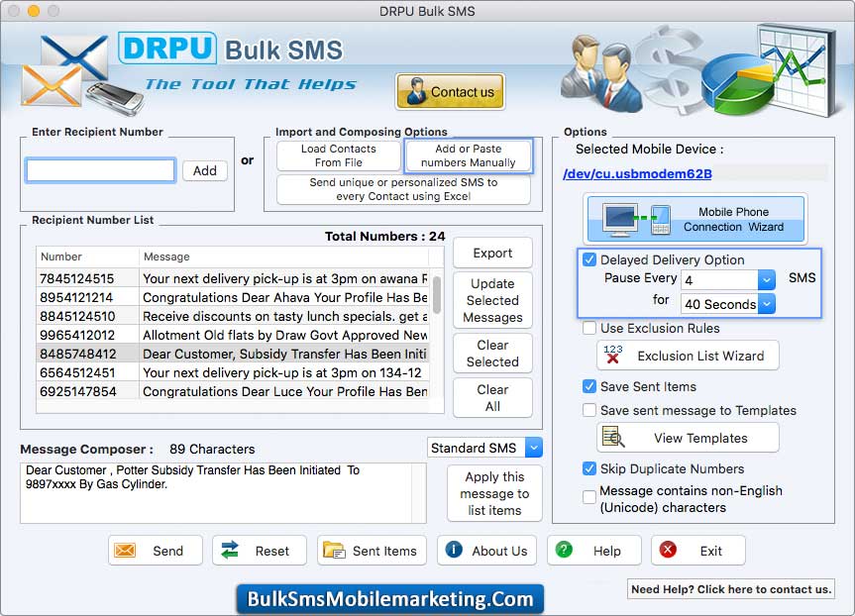Click the Sent Items folder icon

[x=334, y=550]
